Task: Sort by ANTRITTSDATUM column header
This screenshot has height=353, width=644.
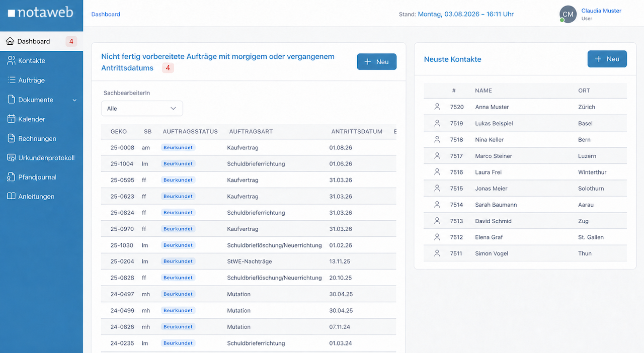Action: [x=357, y=132]
